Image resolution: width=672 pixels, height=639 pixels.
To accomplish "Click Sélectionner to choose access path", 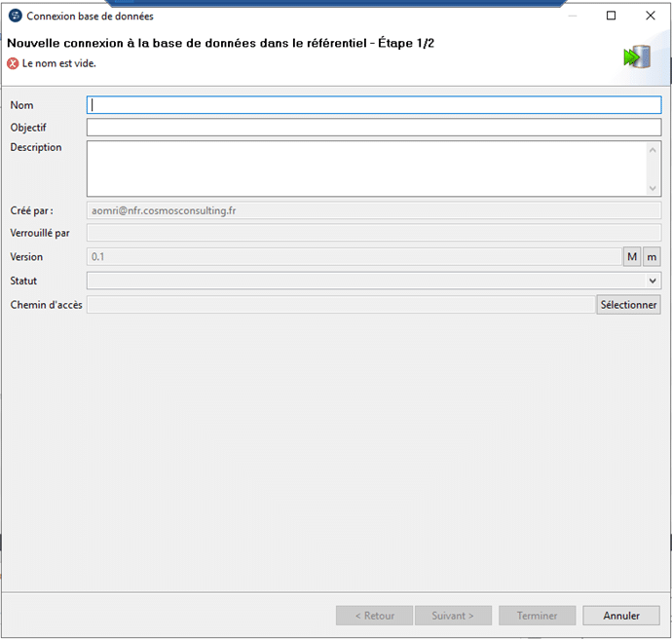I will tap(628, 305).
